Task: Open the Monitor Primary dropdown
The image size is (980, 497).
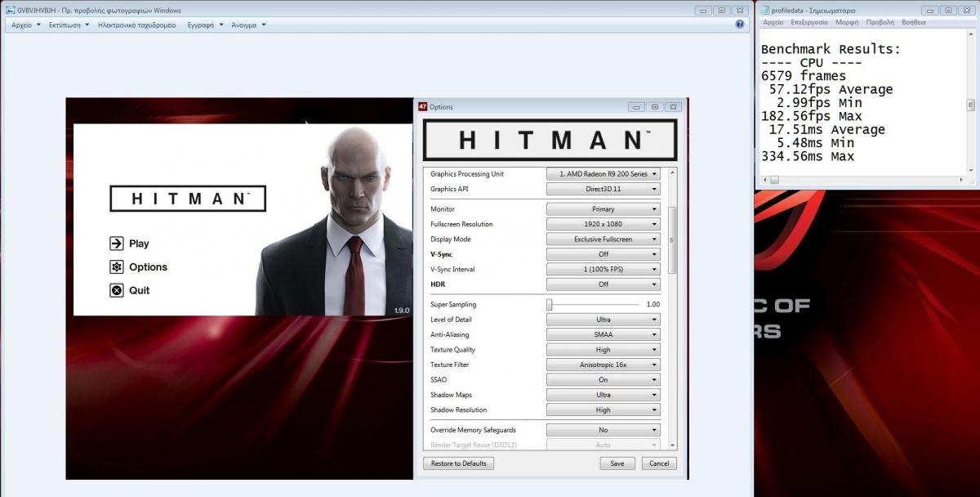Action: pos(603,209)
